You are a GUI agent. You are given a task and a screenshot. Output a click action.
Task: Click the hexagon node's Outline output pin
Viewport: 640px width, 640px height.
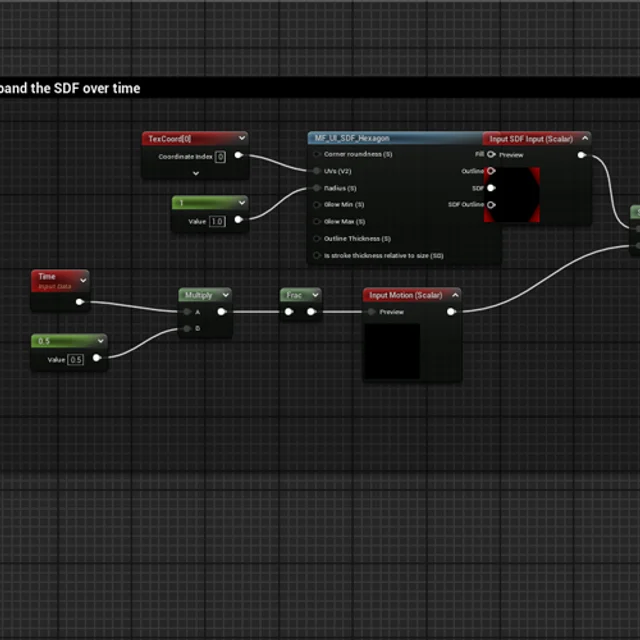[491, 171]
